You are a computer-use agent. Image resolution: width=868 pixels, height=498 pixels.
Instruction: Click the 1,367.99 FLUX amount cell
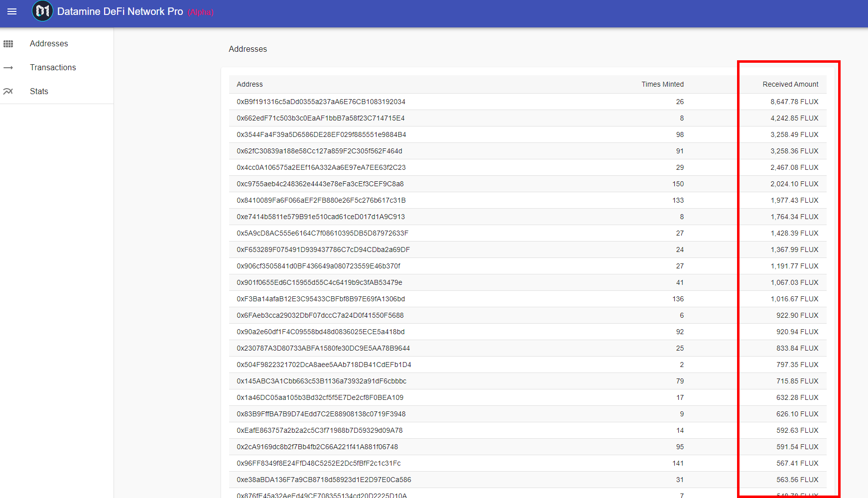(794, 249)
